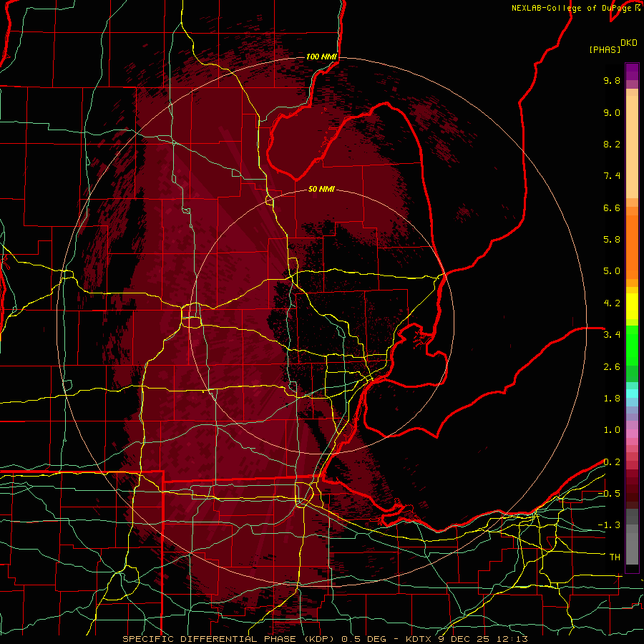Click the [PHAS] units label
This screenshot has width=644, height=644.
pyautogui.click(x=605, y=49)
